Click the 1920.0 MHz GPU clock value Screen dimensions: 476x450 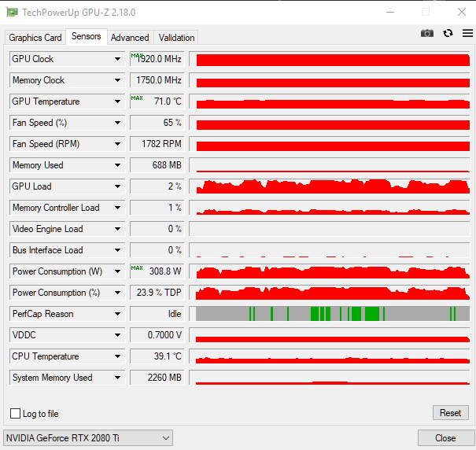[157, 59]
